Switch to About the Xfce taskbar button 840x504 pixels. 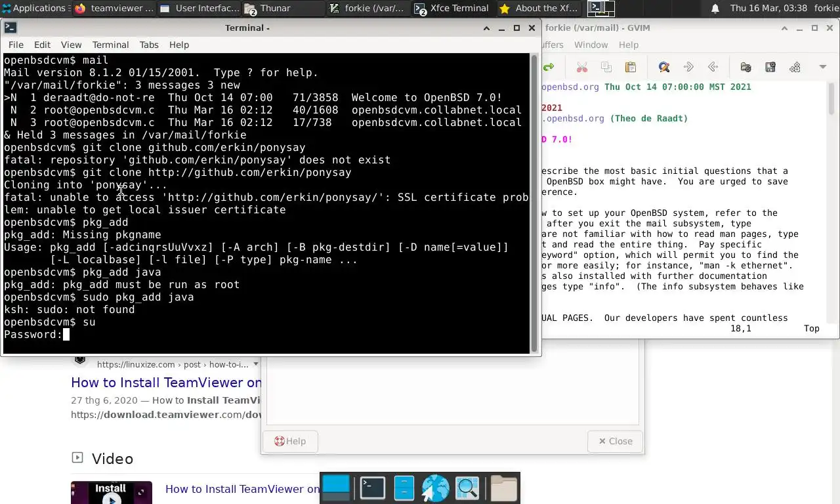pos(538,8)
